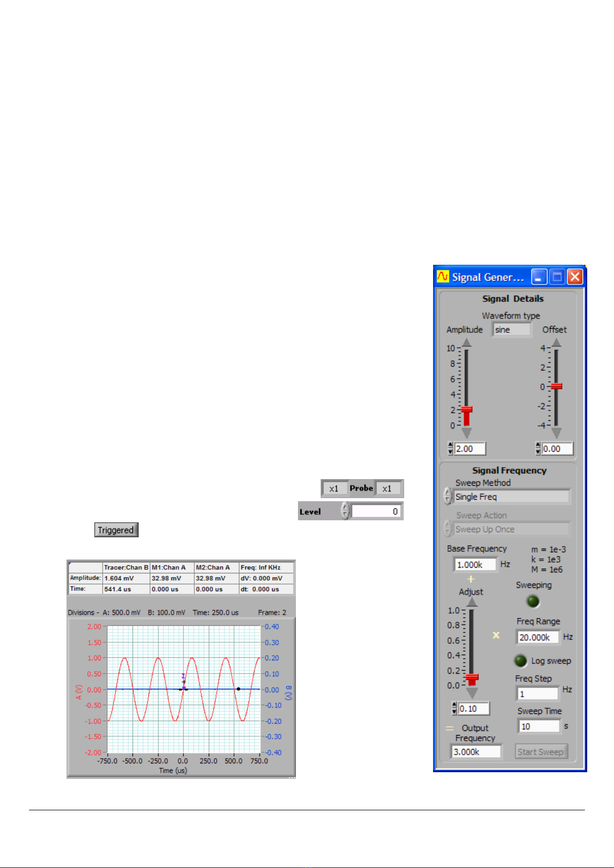The height and width of the screenshot is (868, 614).
Task: Click the Sweep Time input field
Action: coord(539,726)
